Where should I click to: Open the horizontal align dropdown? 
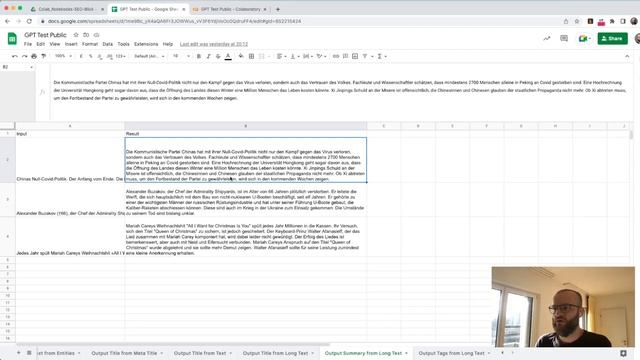click(x=282, y=56)
